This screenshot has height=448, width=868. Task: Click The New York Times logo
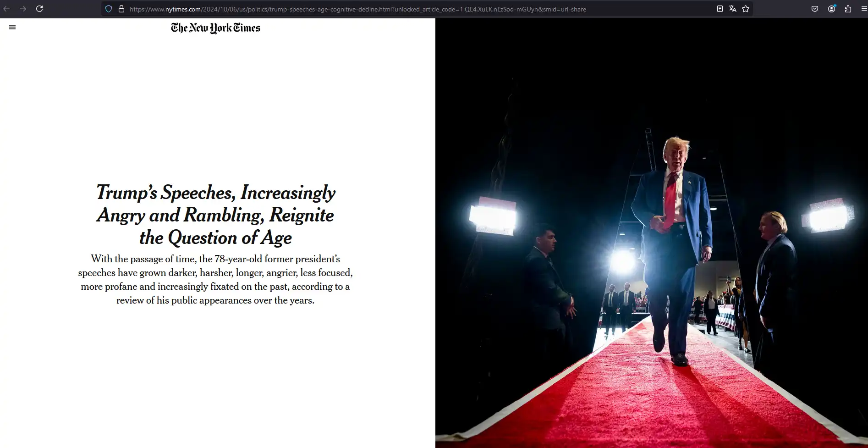215,28
